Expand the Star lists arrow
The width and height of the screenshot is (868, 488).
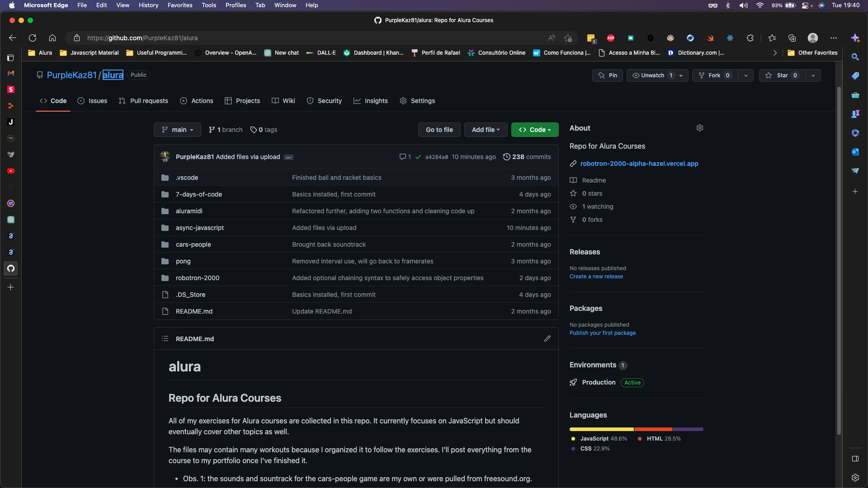(813, 75)
